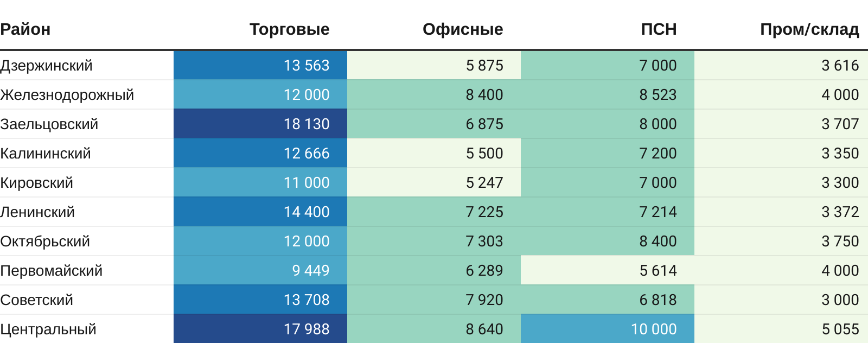Click the Ленинский Торговые cell 14 400
This screenshot has width=868, height=343.
point(307,212)
